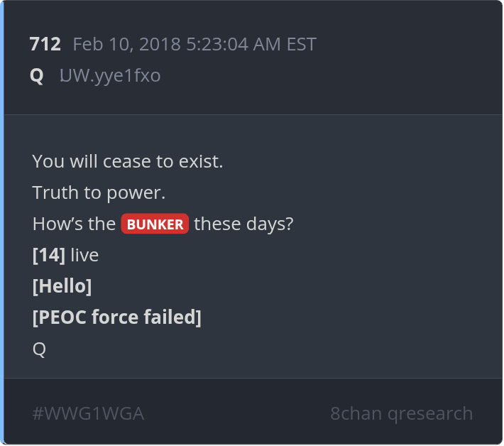Click the "[PEOC force failed]" line
This screenshot has height=446, width=504.
[x=117, y=317]
